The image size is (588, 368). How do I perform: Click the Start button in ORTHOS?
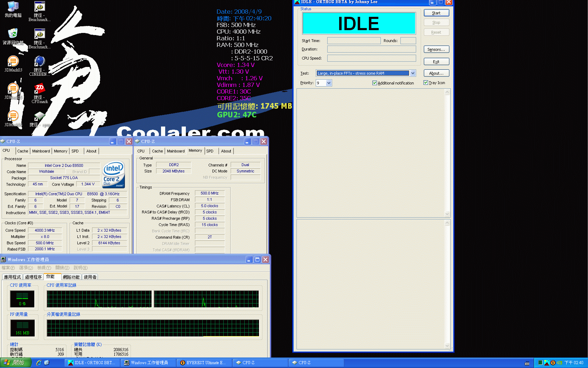pos(436,13)
